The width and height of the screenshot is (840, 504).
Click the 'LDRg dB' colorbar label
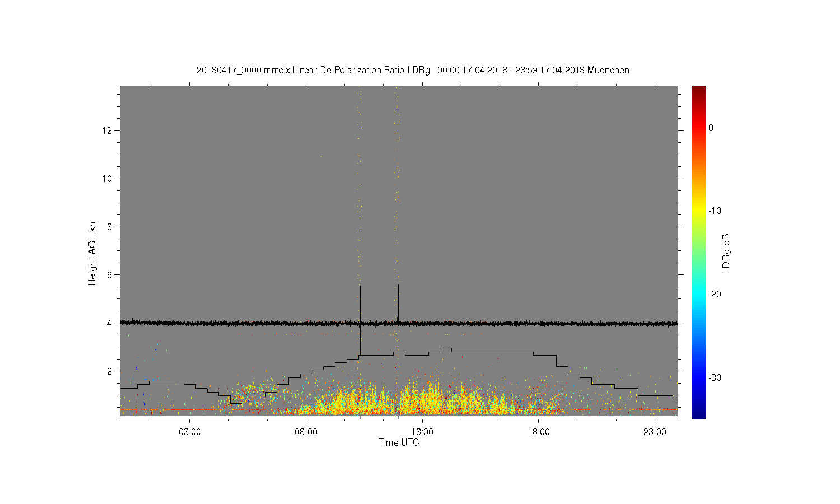coord(726,253)
